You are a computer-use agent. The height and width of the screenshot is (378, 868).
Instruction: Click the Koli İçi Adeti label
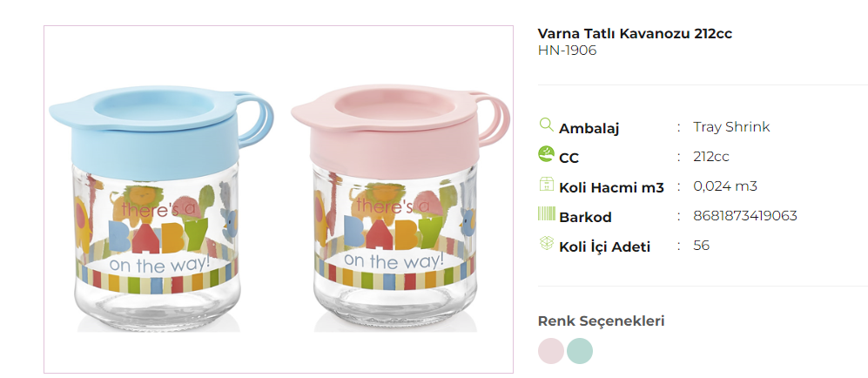(x=604, y=246)
